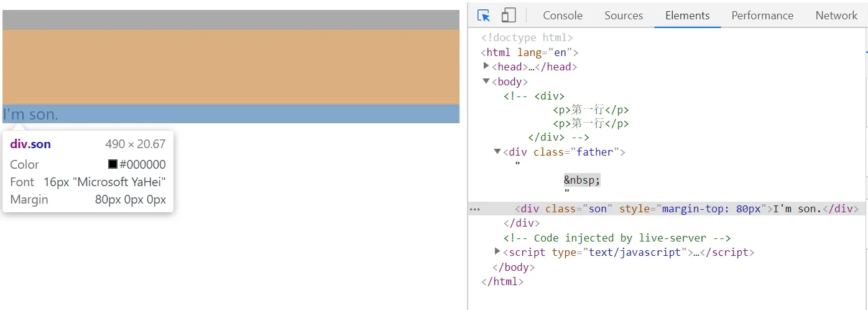Toggle the device toolbar icon
This screenshot has width=868, height=310.
pyautogui.click(x=509, y=16)
